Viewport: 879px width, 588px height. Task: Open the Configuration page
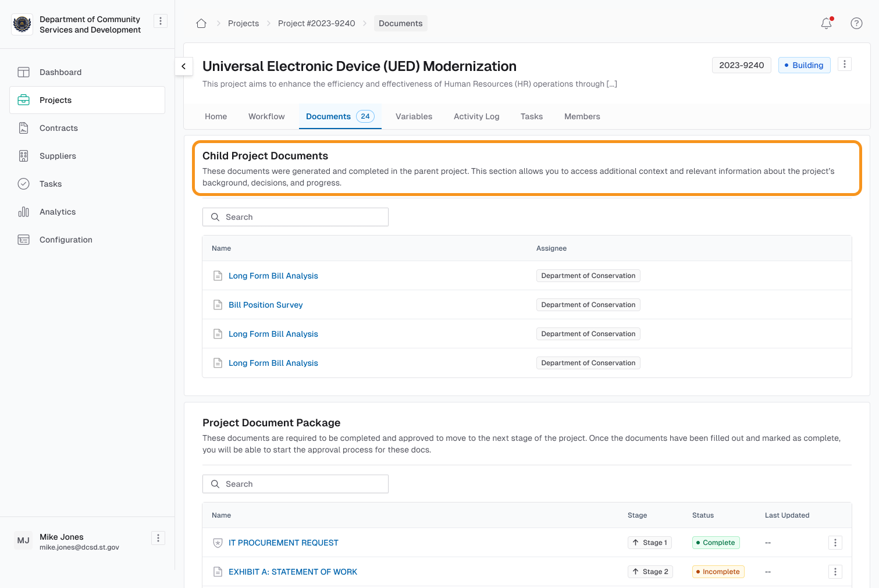(66, 240)
